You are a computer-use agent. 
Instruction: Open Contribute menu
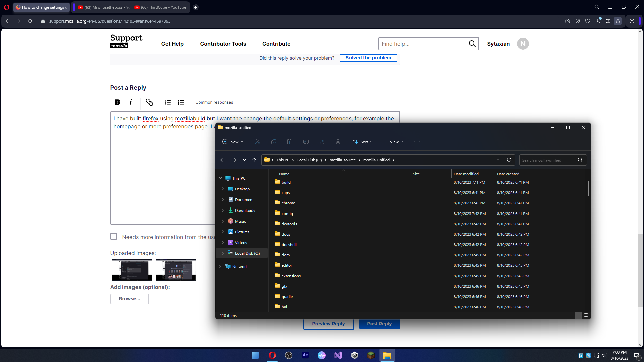coord(276,44)
